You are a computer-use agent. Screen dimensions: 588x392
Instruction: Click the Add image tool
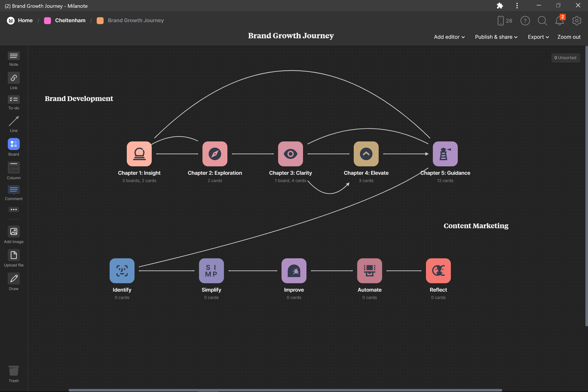click(x=13, y=231)
